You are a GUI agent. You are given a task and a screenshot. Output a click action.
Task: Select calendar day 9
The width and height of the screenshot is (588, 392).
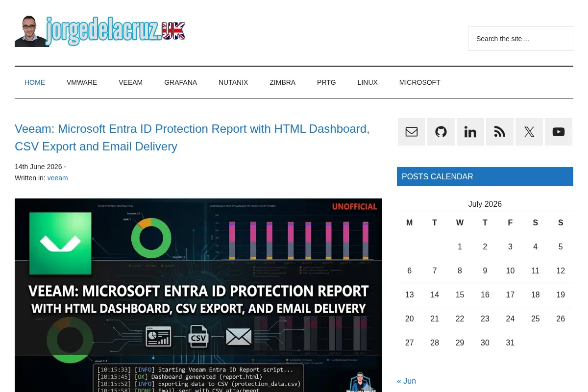[x=485, y=271]
